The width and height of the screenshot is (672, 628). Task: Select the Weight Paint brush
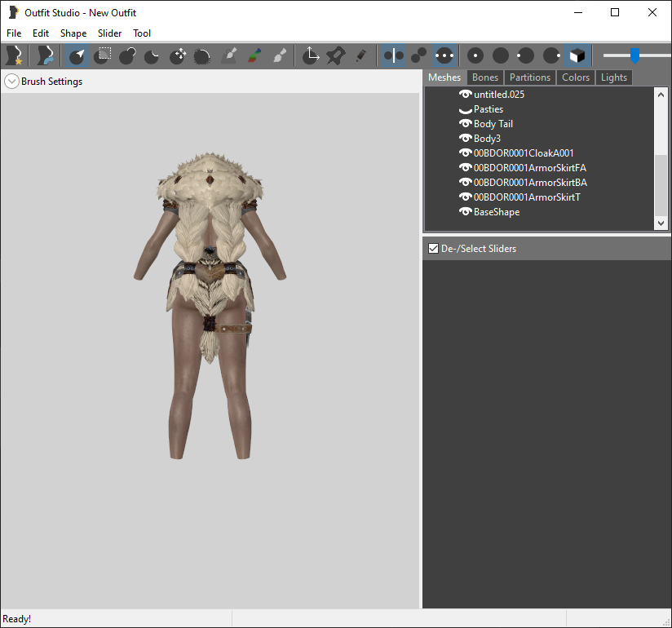point(230,55)
